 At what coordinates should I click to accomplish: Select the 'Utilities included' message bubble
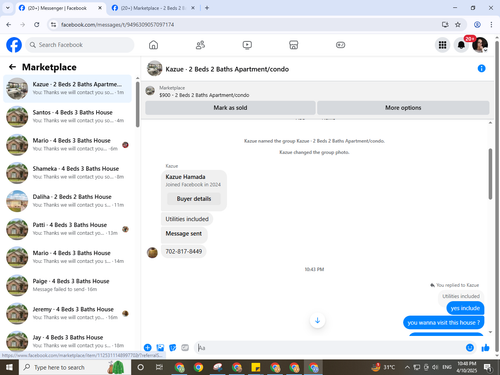pyautogui.click(x=187, y=219)
